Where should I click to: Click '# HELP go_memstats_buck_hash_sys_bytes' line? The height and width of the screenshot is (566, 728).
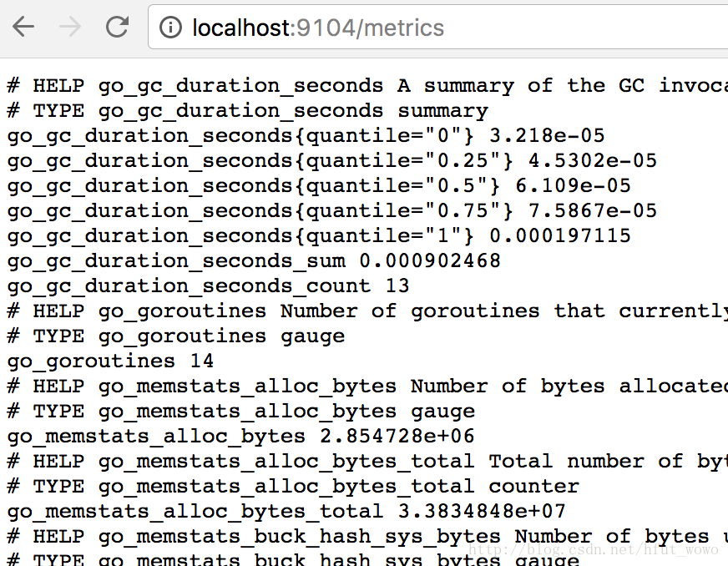pyautogui.click(x=367, y=538)
